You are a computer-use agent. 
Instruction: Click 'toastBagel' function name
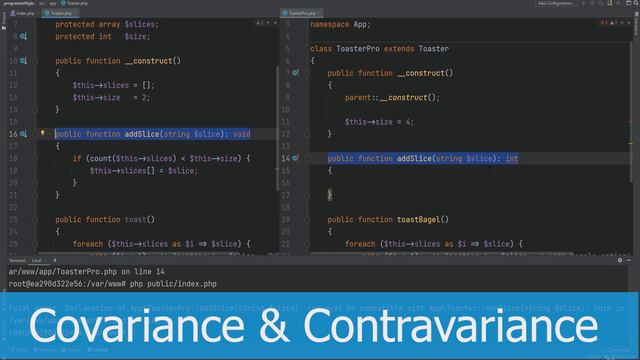click(x=418, y=220)
